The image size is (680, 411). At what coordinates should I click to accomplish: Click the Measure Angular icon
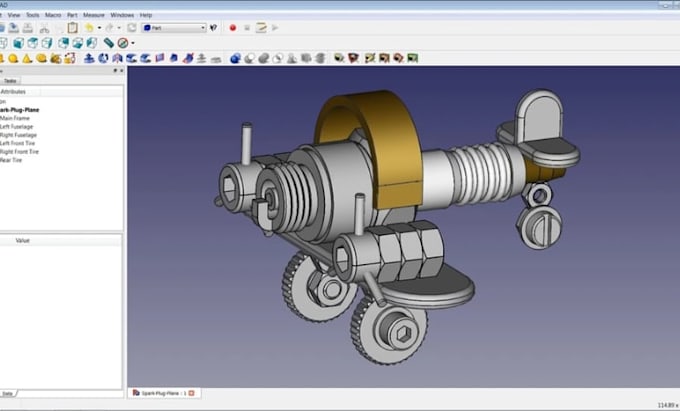pos(353,58)
